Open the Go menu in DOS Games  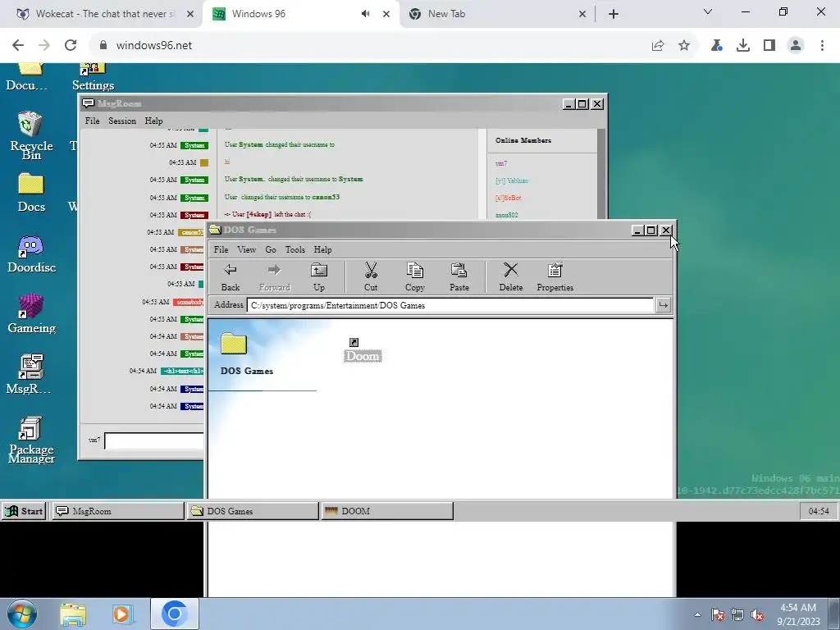point(271,249)
